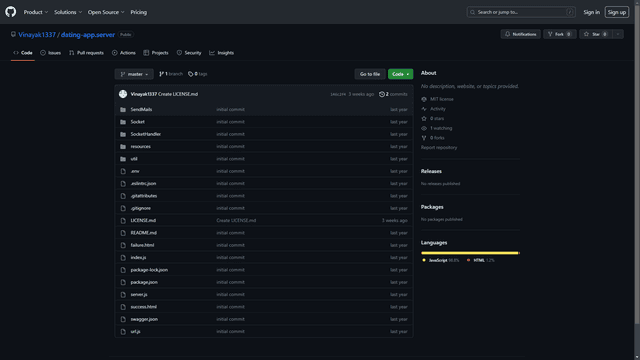Expand the Product menu
The image size is (640, 360).
[x=36, y=12]
